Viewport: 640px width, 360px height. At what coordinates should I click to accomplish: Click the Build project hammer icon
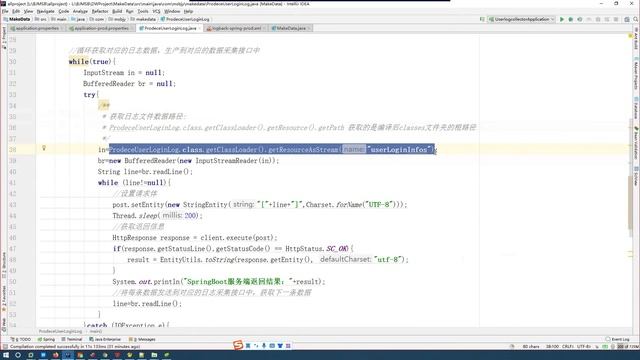(x=482, y=19)
